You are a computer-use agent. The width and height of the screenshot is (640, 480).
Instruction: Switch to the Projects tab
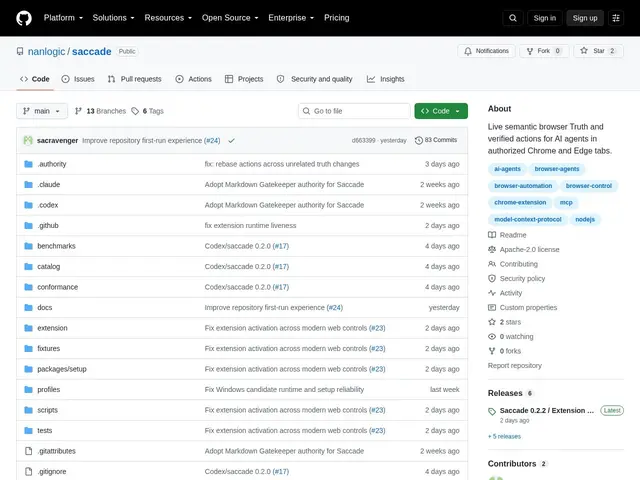click(x=244, y=79)
